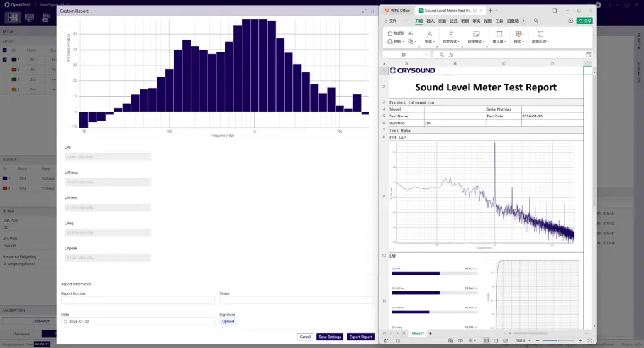Open the OpenTest monitor view icon

pos(29,18)
